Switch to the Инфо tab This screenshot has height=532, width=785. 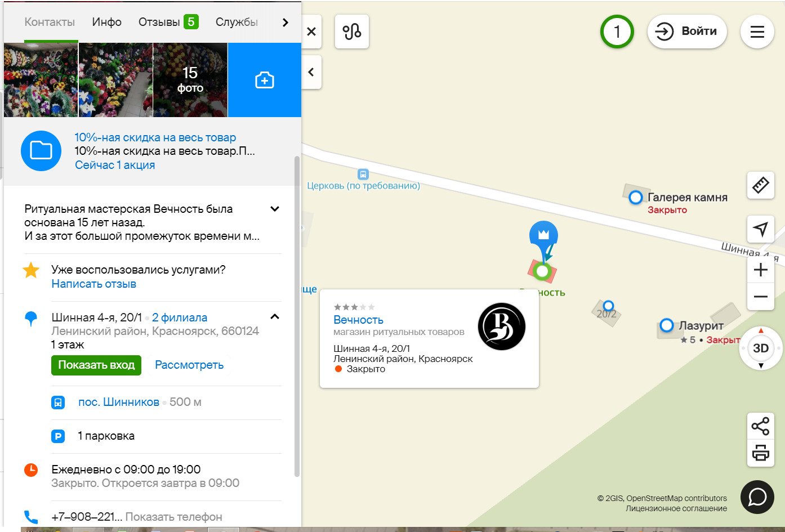point(107,22)
